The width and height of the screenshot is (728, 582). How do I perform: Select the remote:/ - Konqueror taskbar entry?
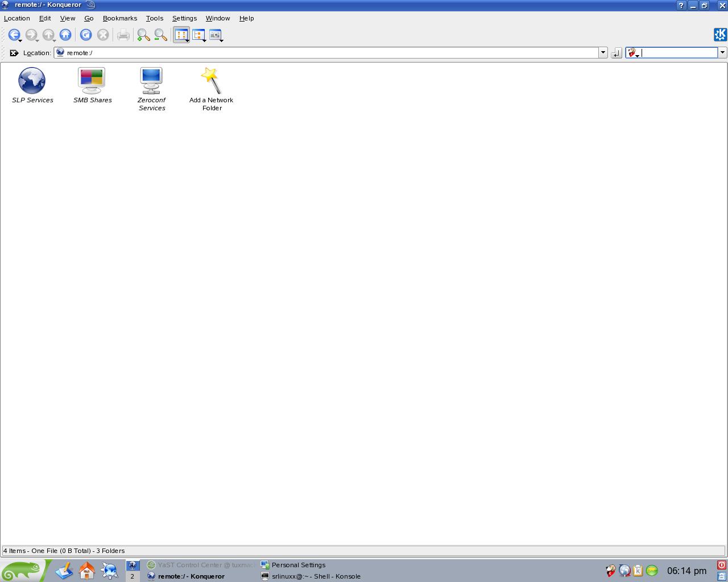(200, 576)
